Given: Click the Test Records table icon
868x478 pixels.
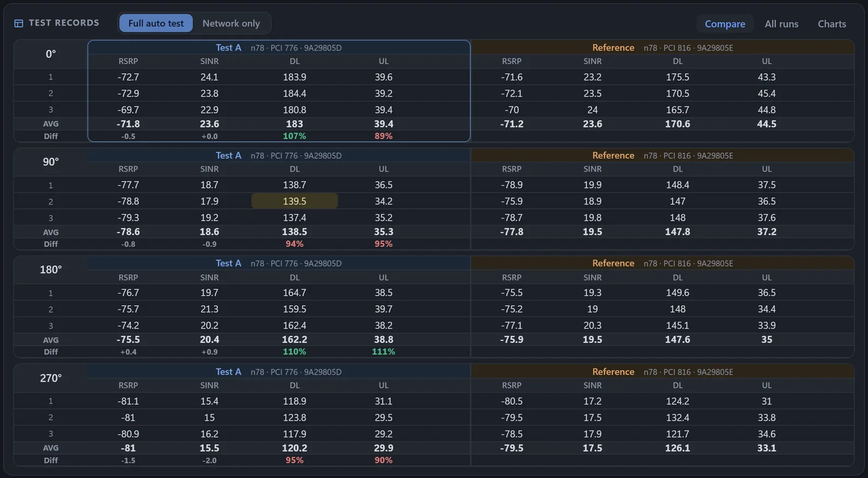Looking at the screenshot, I should tap(18, 23).
